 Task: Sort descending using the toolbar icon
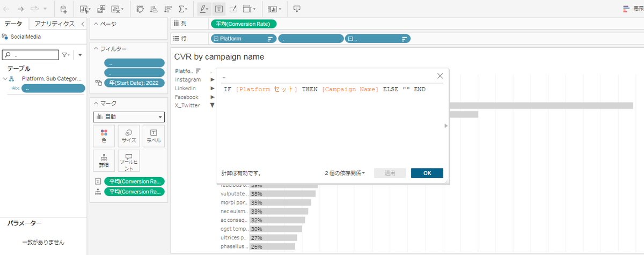click(167, 9)
